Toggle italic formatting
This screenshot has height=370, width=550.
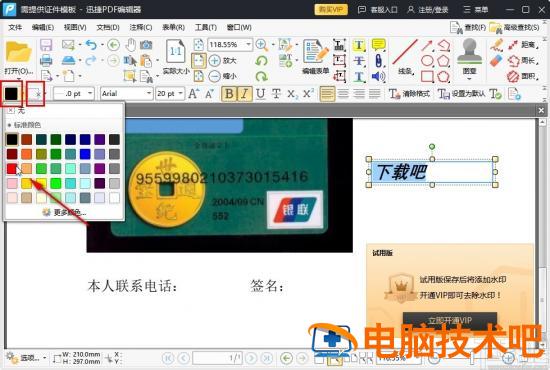tap(244, 94)
